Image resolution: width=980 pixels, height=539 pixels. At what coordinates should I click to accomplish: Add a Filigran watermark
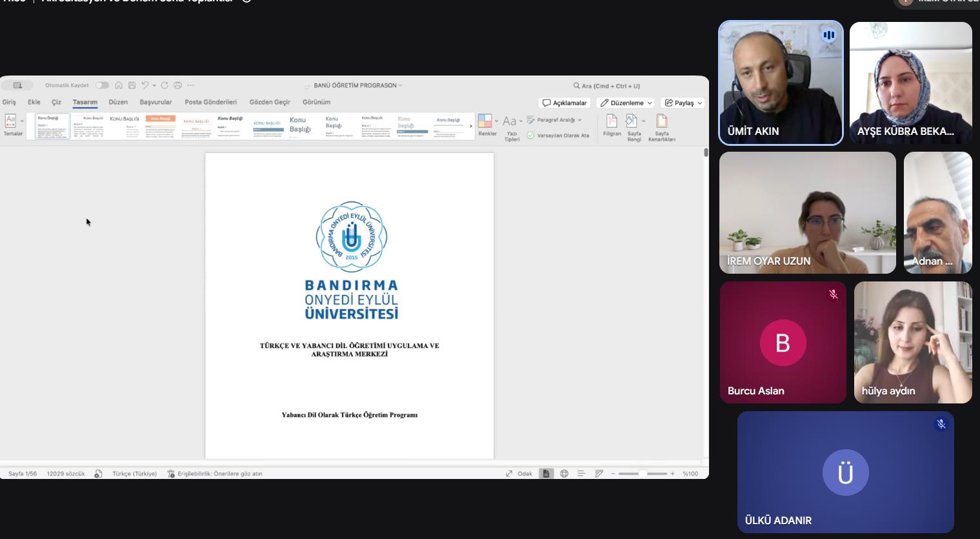tap(612, 125)
